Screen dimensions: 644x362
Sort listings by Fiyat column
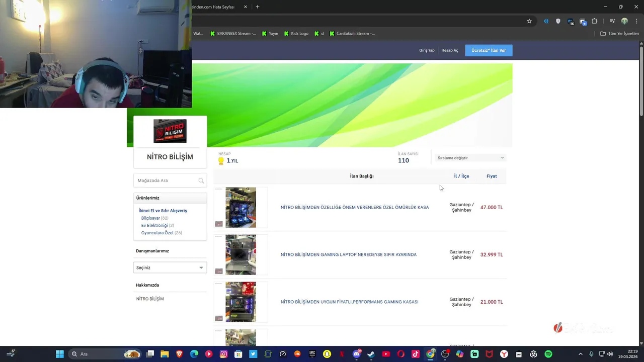[492, 176]
